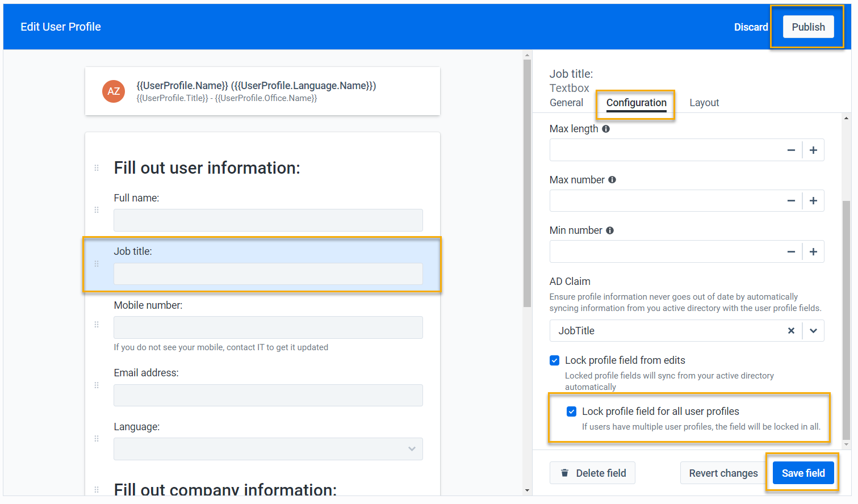Click drag handle beside Fill out user information

coord(97,168)
